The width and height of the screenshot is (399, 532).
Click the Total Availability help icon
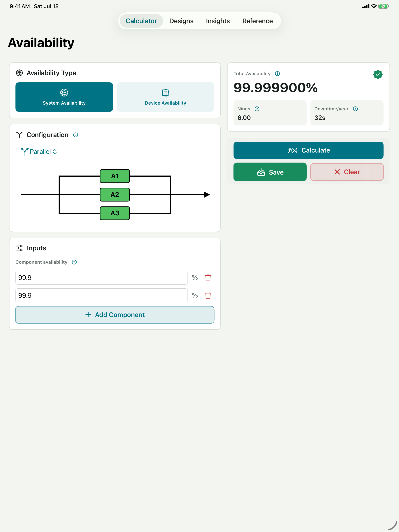point(277,74)
